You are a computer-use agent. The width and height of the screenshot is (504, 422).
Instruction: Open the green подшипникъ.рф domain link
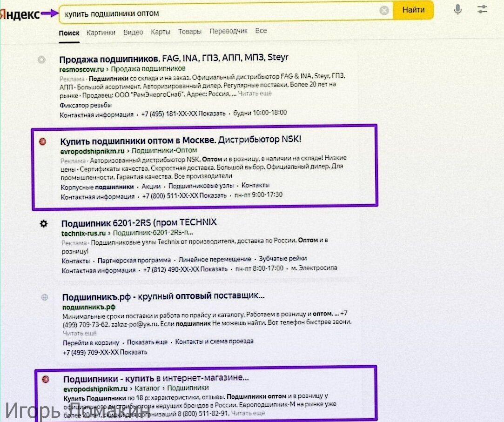(89, 307)
